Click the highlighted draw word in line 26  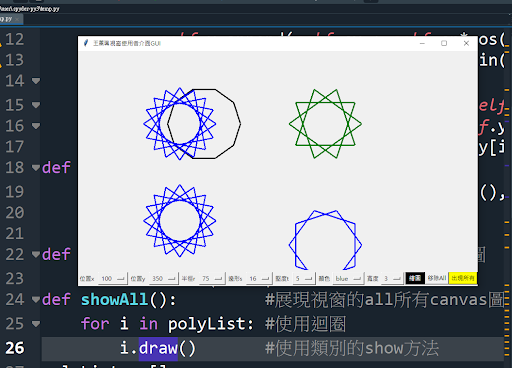[158, 348]
